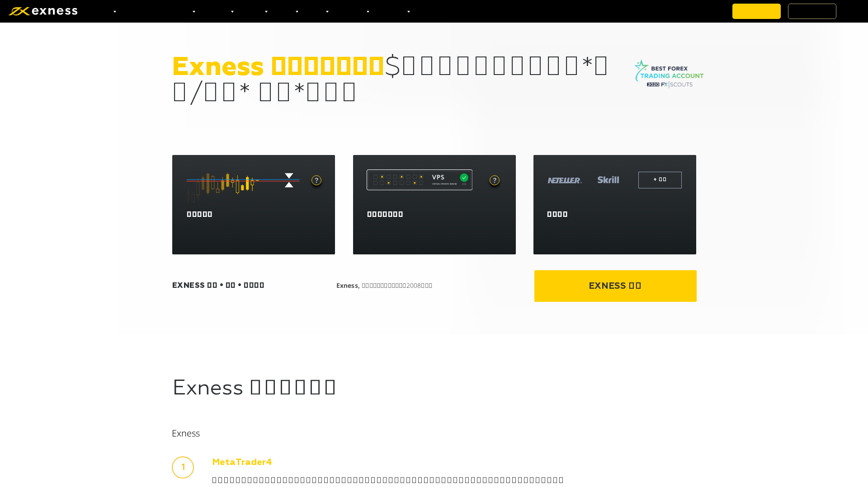Select the third menu item in the navigation
This screenshot has height=488, width=868.
[x=232, y=11]
